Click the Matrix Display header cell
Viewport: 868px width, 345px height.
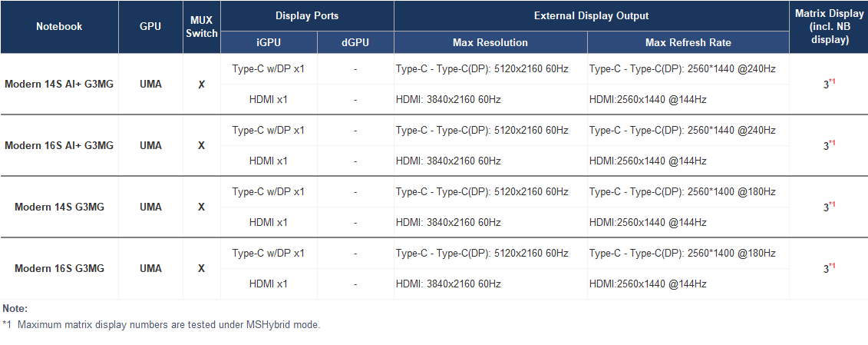(829, 27)
